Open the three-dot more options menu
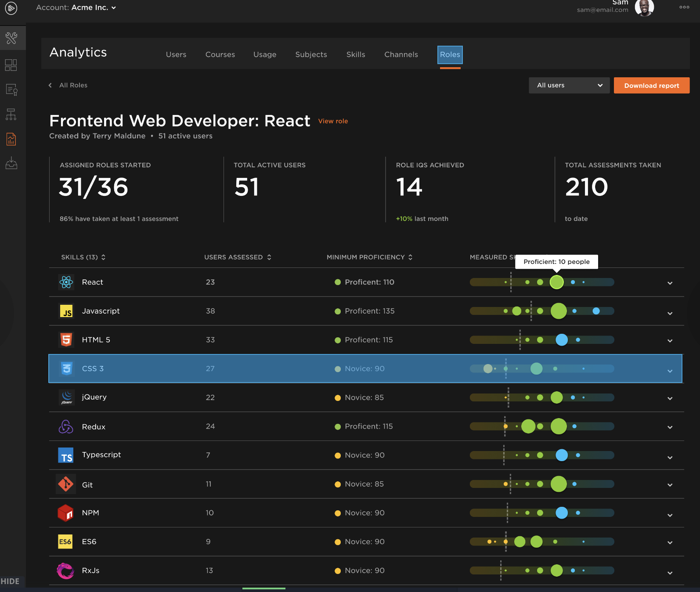This screenshot has height=592, width=700. click(x=684, y=7)
